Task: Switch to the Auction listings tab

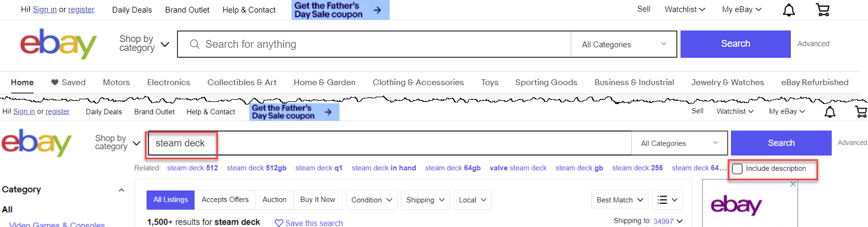Action: (274, 200)
